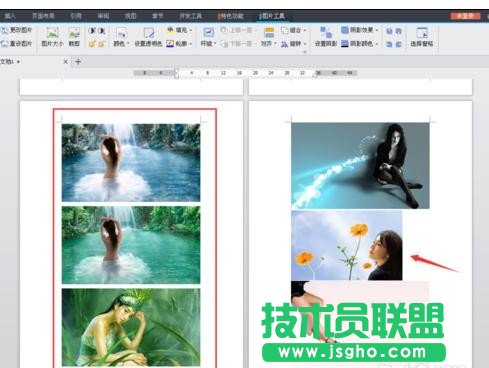
Task: Select the green waterfall picture
Action: [131, 245]
